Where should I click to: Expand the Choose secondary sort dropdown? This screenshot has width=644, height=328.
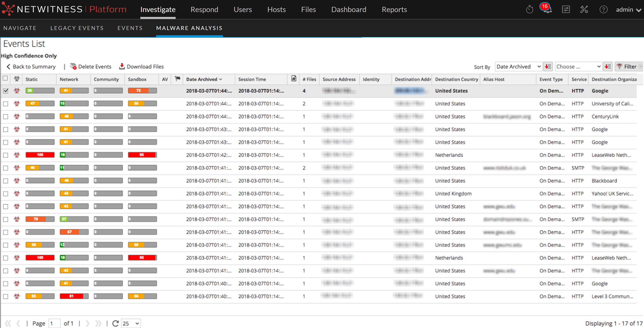pos(578,67)
